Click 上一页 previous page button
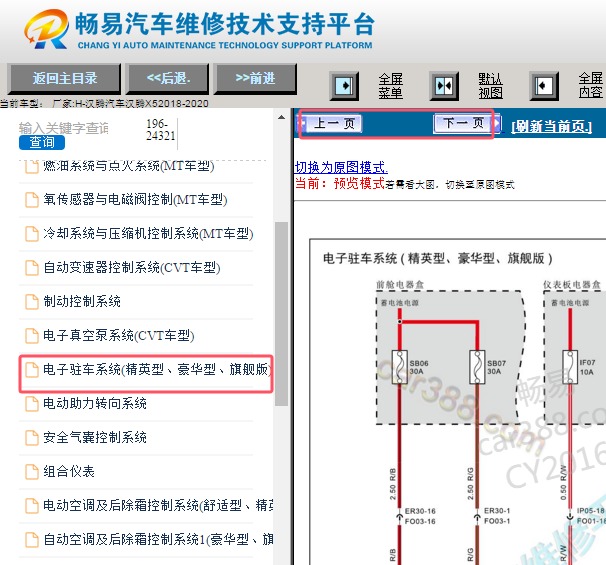This screenshot has width=606, height=565. click(x=331, y=124)
